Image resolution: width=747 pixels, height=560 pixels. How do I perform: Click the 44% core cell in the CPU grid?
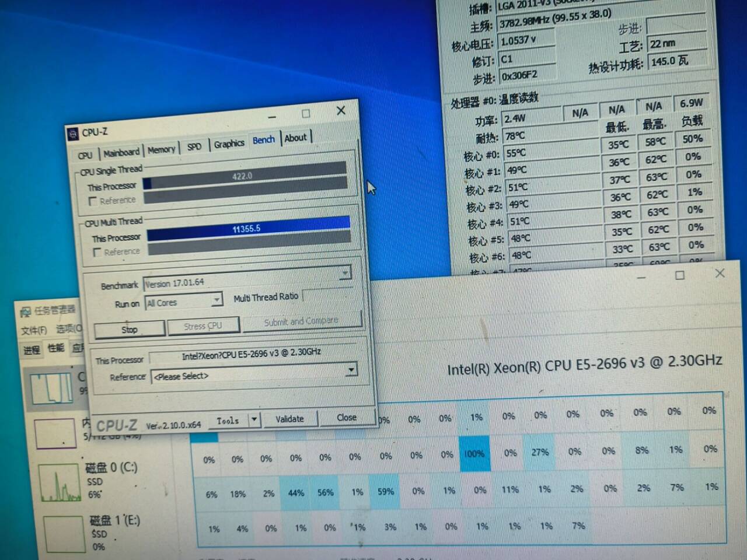tap(296, 493)
